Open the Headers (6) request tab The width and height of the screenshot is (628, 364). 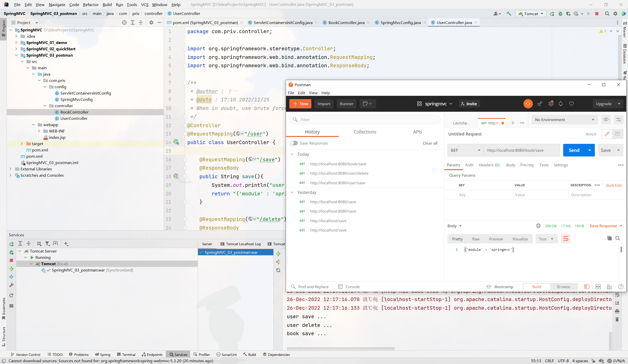point(489,165)
